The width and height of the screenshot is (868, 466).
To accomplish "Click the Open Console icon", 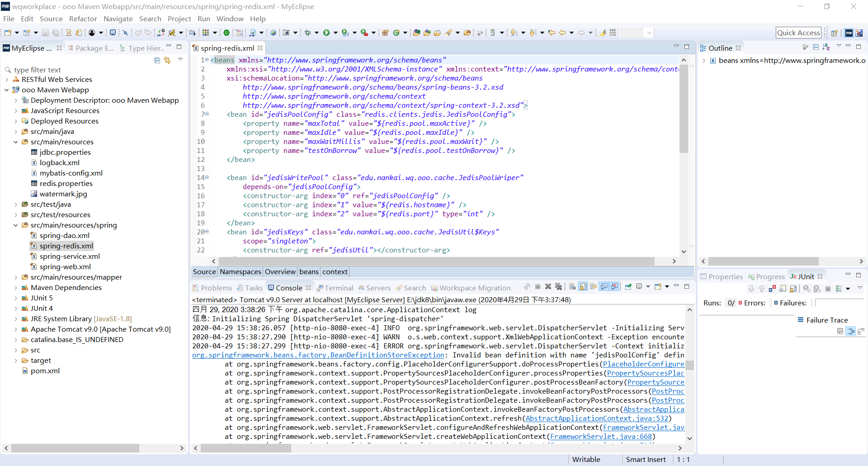I will pos(658,286).
